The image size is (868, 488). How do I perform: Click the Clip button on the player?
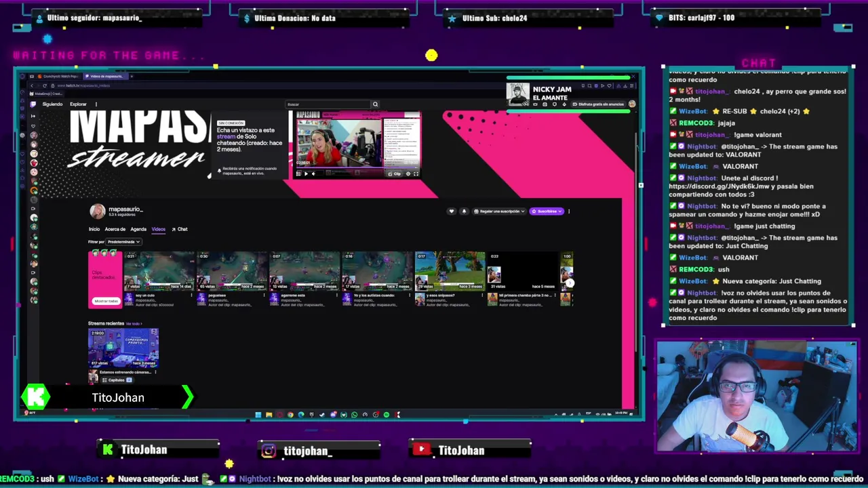point(396,174)
